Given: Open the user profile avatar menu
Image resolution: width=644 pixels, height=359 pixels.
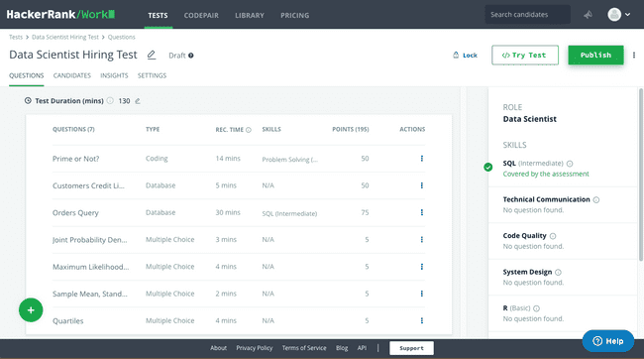Looking at the screenshot, I should (x=619, y=15).
